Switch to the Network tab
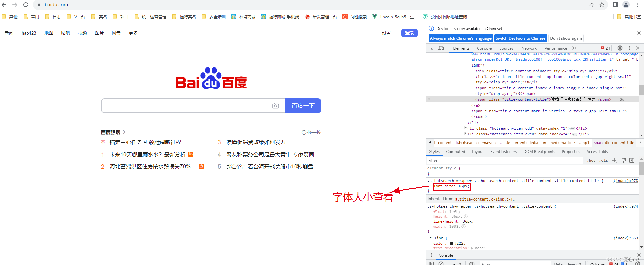This screenshot has width=644, height=265. (529, 48)
